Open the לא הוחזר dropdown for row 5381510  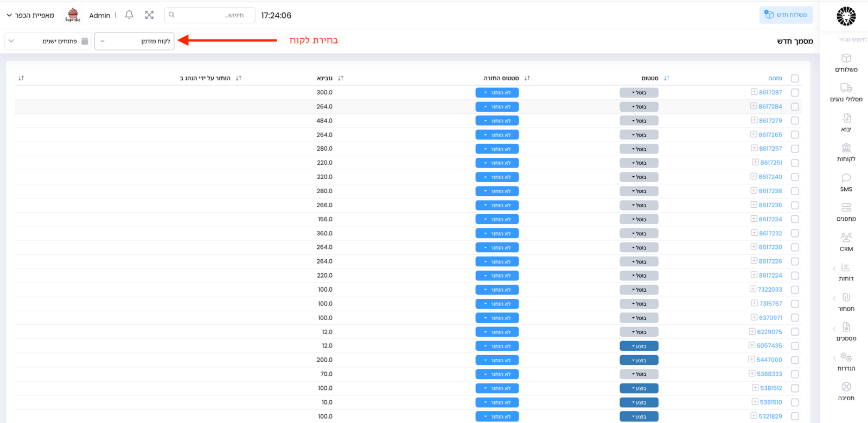pyautogui.click(x=497, y=402)
